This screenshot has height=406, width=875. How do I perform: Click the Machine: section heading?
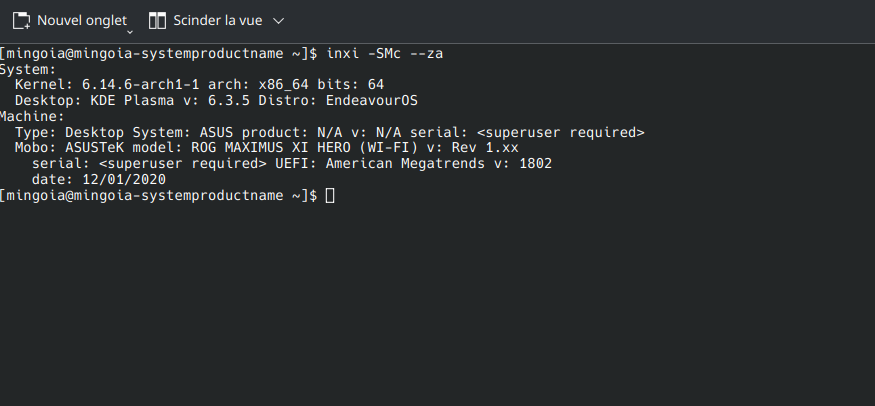32,117
